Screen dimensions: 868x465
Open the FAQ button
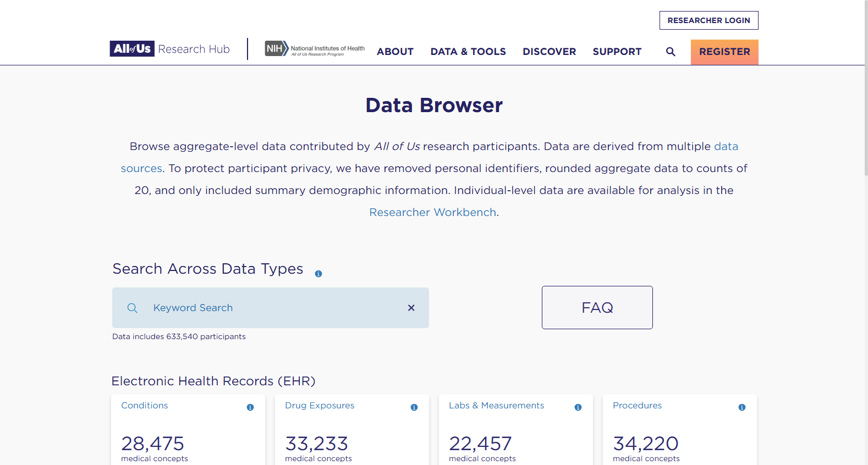[x=597, y=307]
